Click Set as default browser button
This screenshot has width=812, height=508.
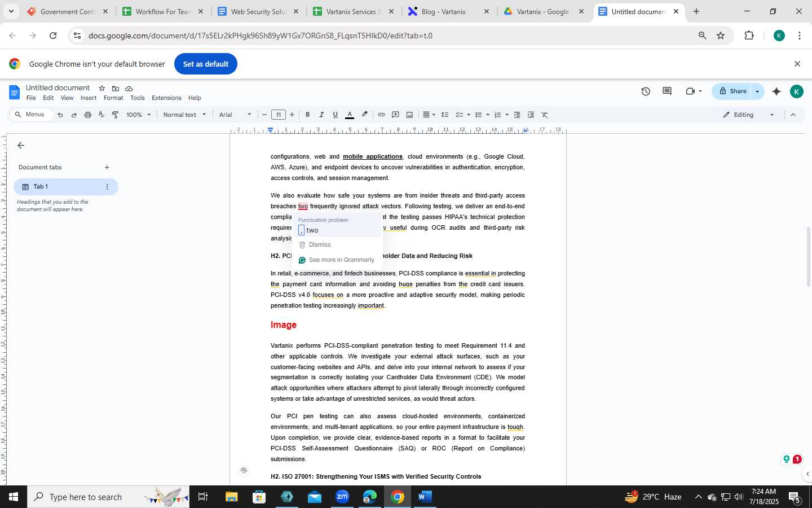tap(206, 64)
